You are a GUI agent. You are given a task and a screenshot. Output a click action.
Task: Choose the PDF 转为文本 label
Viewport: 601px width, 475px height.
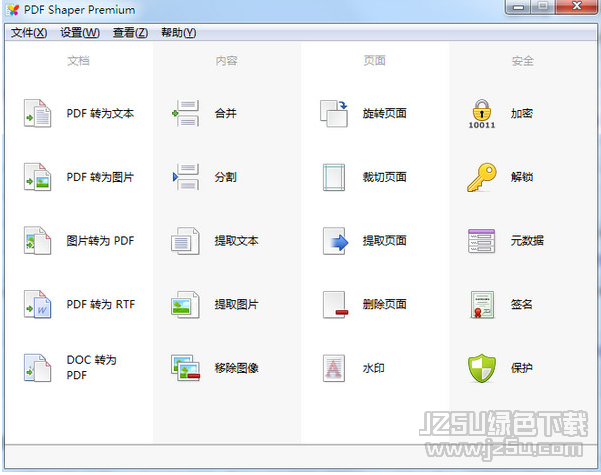click(100, 113)
